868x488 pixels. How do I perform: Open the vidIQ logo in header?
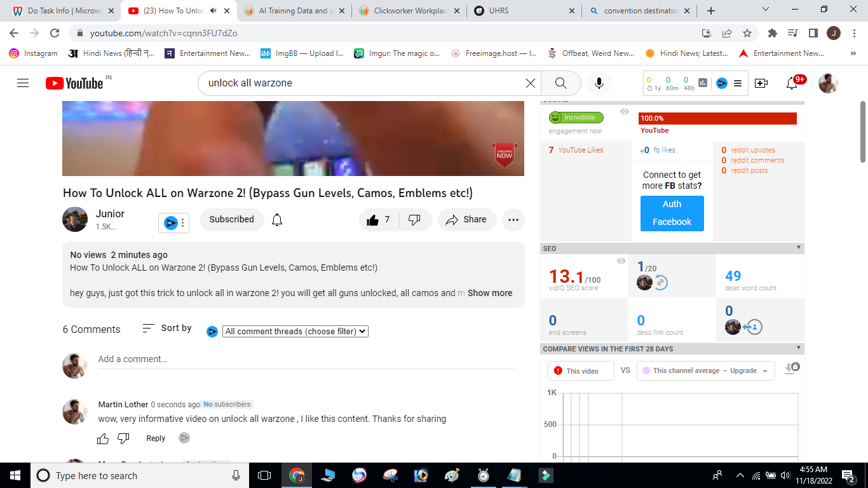pyautogui.click(x=722, y=83)
